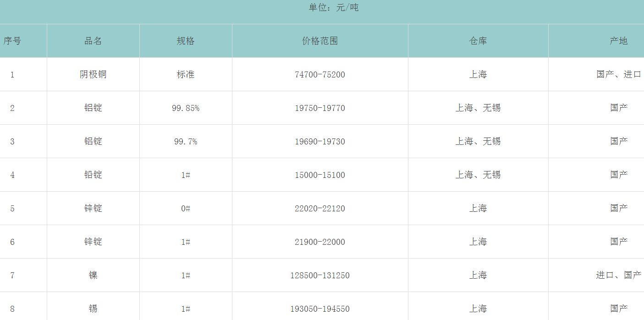Click the 品名 column header

click(93, 41)
